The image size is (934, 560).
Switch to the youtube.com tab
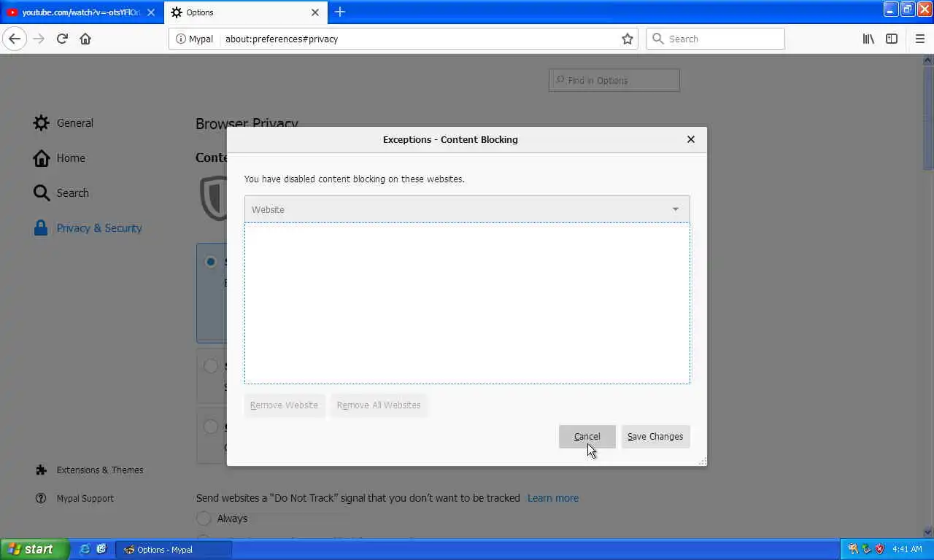[x=81, y=12]
